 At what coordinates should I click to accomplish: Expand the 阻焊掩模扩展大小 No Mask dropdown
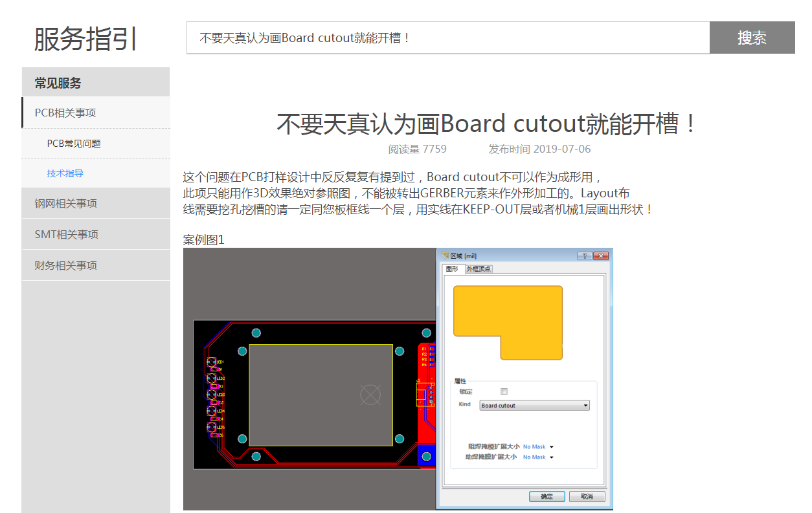click(552, 447)
